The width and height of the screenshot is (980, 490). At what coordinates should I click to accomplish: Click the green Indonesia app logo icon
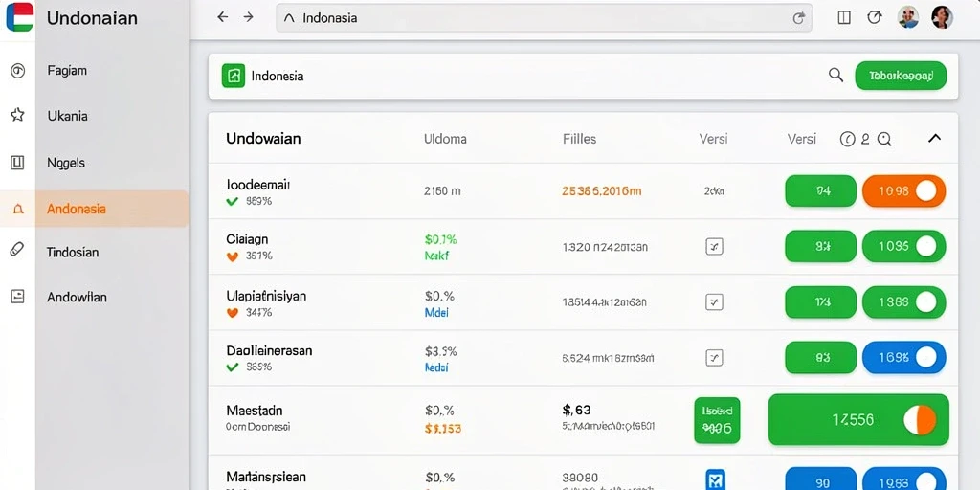click(234, 76)
